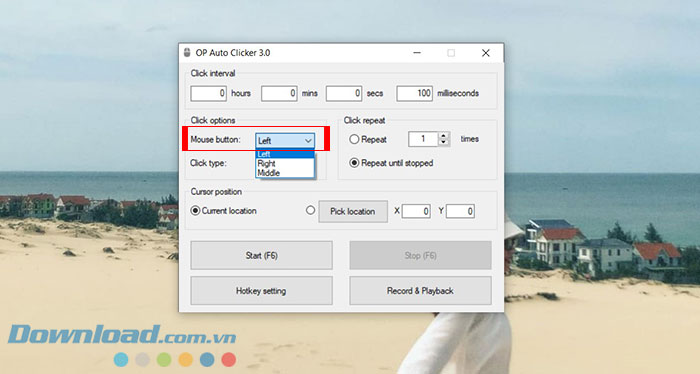Image resolution: width=700 pixels, height=374 pixels.
Task: Open Hotkey setting
Action: (262, 291)
